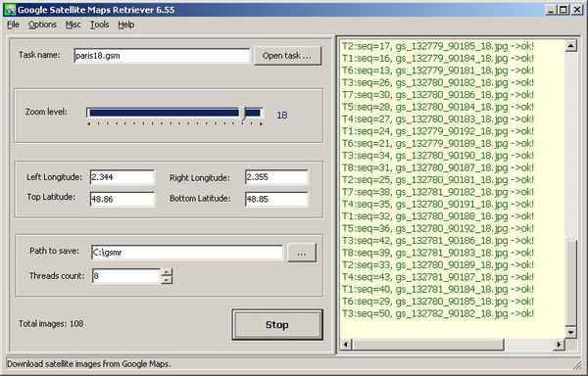This screenshot has width=588, height=376.
Task: Select log line T2:seq=33 gs_132780_90189_18.jpg
Action: click(437, 264)
